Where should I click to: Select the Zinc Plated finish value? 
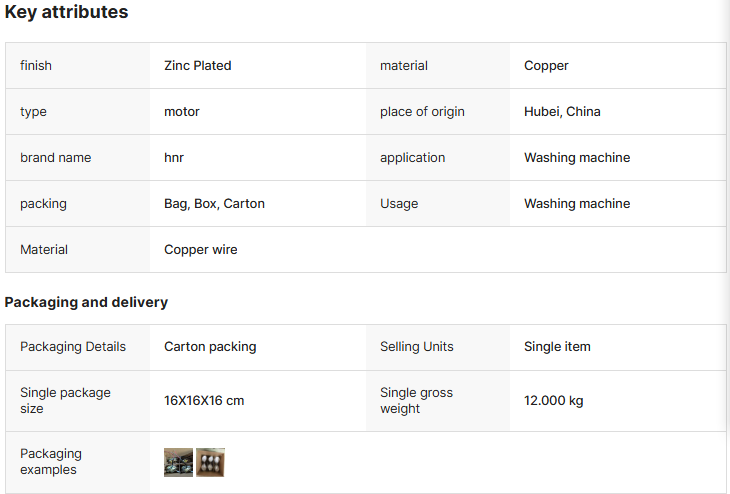tap(197, 66)
